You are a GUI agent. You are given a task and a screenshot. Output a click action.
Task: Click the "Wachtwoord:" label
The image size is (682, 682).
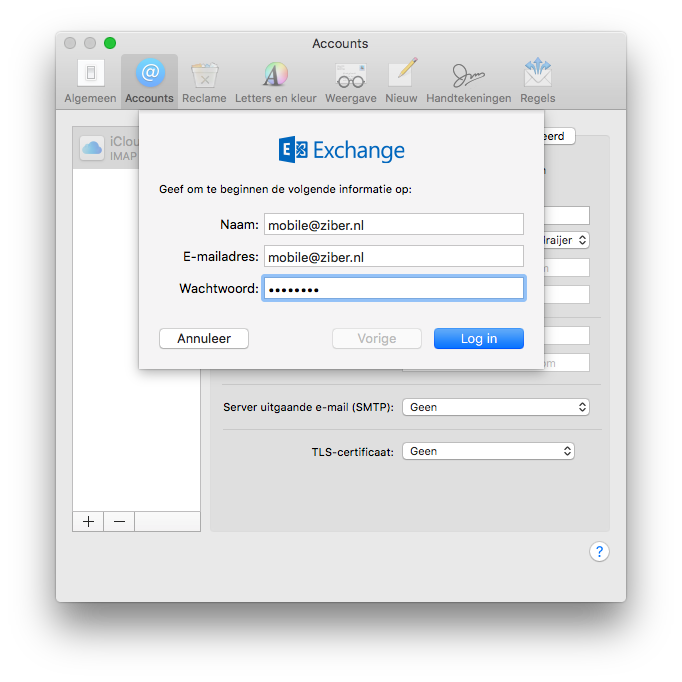219,288
